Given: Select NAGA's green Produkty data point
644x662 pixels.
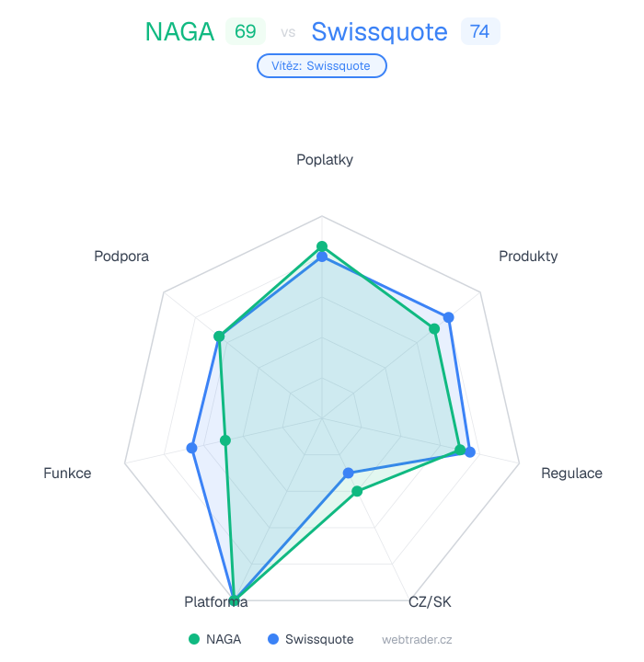Looking at the screenshot, I should (435, 328).
